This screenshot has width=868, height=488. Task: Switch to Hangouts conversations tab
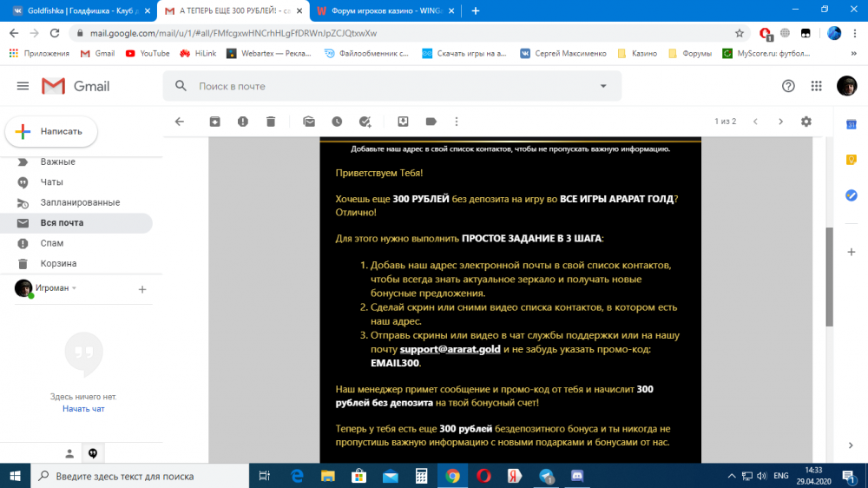[x=93, y=453]
